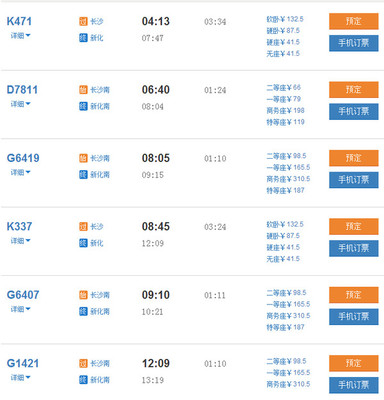Choose 手机订票 for train K337
Screen dimensions: 384x400
tap(354, 248)
